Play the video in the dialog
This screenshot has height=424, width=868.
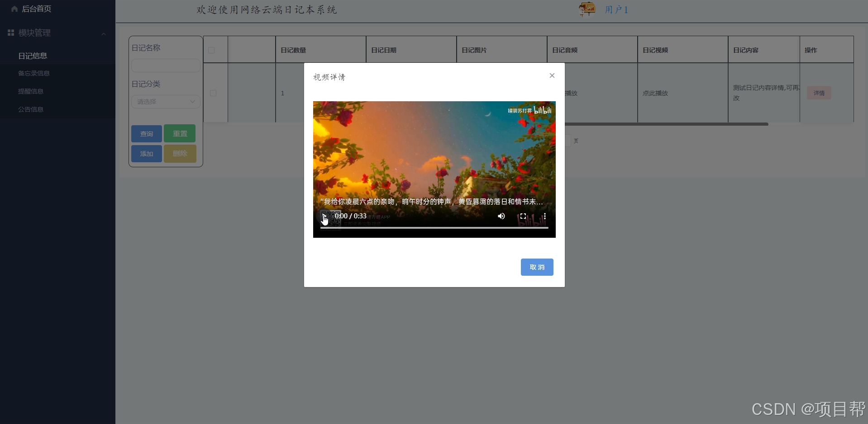click(324, 217)
